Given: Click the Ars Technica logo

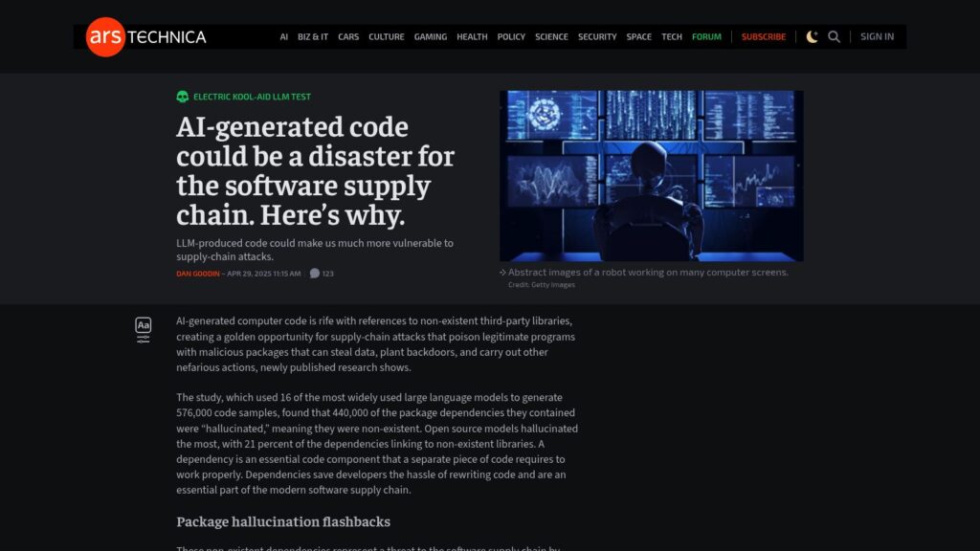Looking at the screenshot, I should pos(146,37).
